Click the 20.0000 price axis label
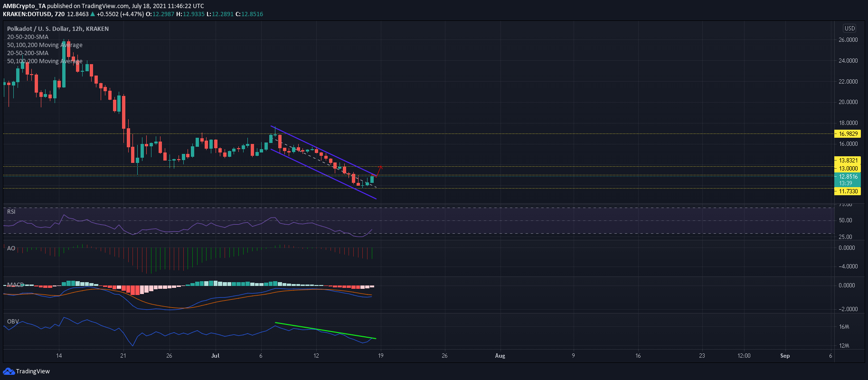 pos(848,102)
